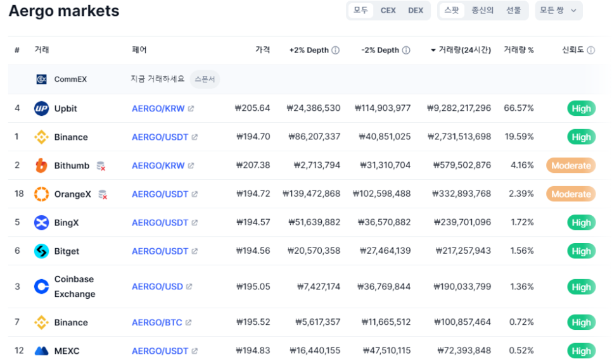
Task: Open Bitget AERGO/USDT pair link
Action: (x=160, y=251)
